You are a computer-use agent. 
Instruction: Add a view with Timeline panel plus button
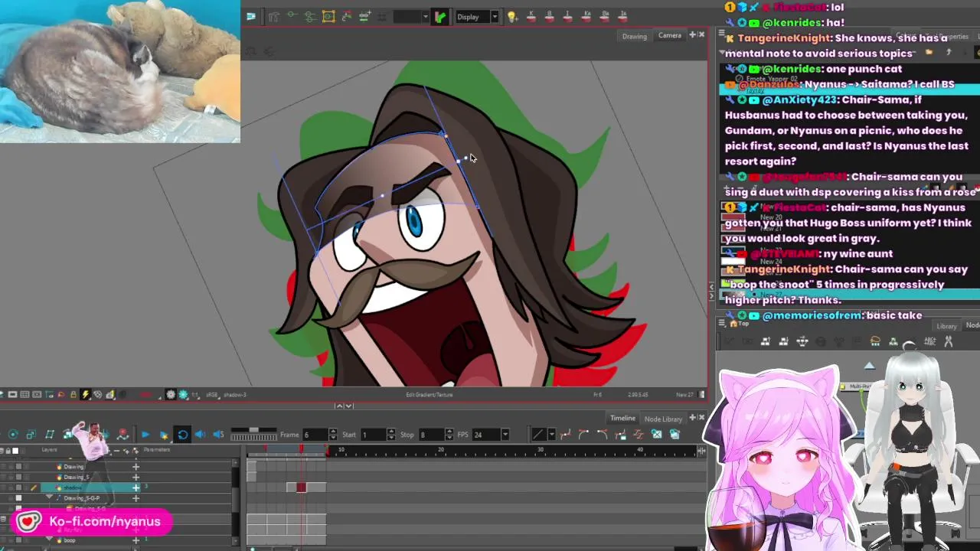[692, 418]
